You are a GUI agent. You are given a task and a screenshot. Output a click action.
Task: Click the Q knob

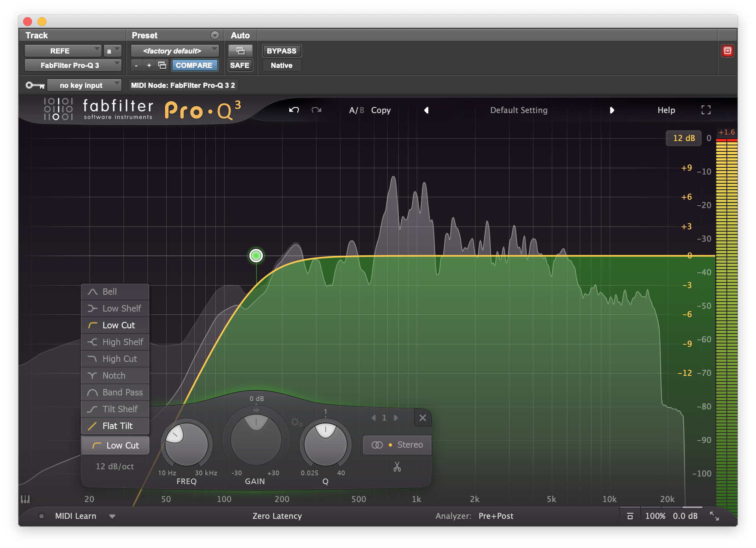coord(325,444)
